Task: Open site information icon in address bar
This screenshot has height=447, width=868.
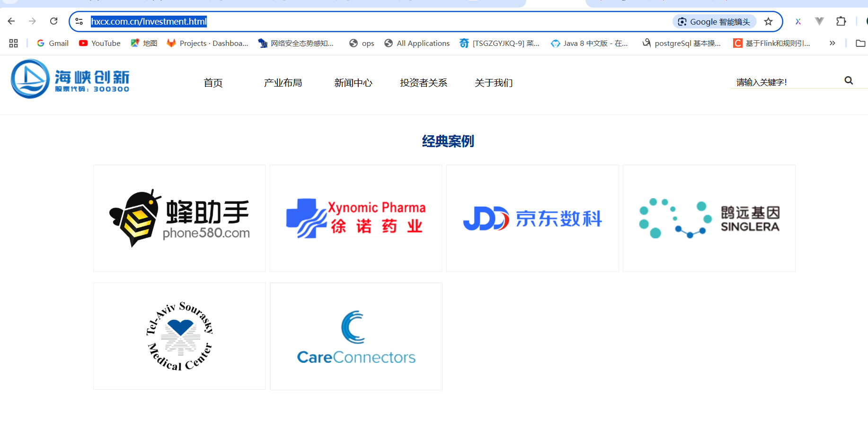Action: [x=80, y=21]
